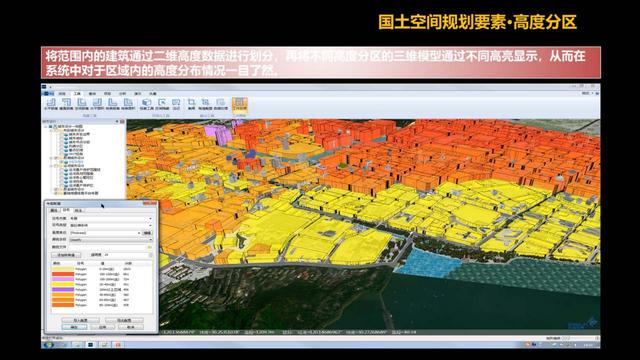Viewport: 640px width, 360px height.
Task: Click the highlighted orange tool in the ribbon
Action: click(240, 104)
